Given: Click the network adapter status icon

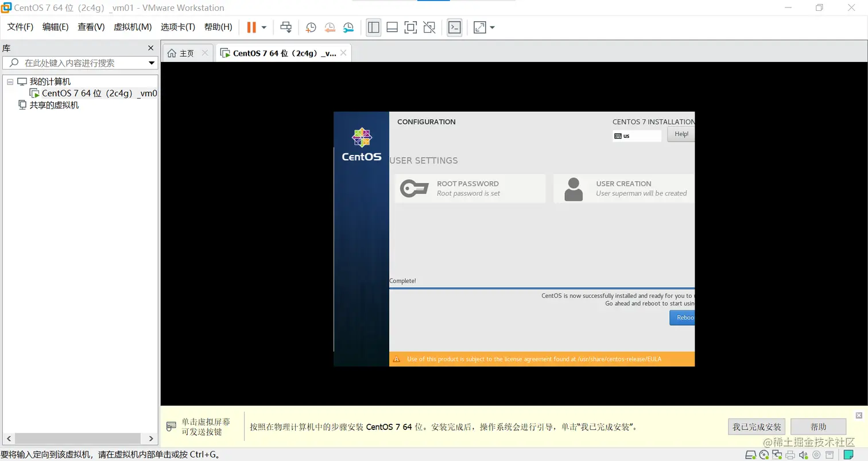Looking at the screenshot, I should tap(777, 455).
